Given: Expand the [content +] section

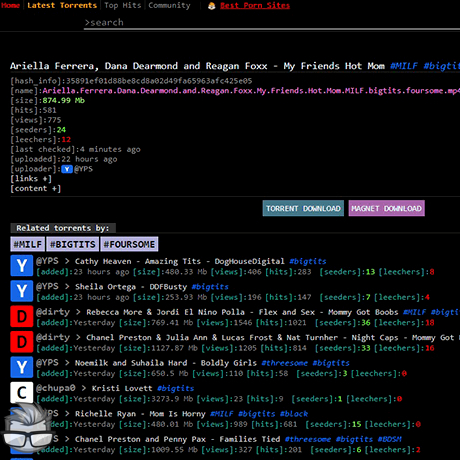Looking at the screenshot, I should [x=35, y=189].
